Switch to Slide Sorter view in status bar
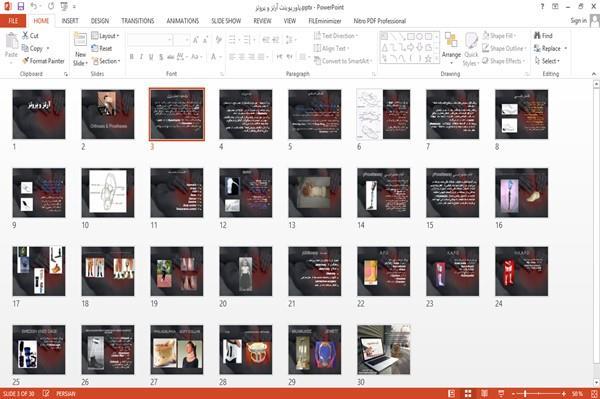The width and height of the screenshot is (600, 399). [468, 394]
